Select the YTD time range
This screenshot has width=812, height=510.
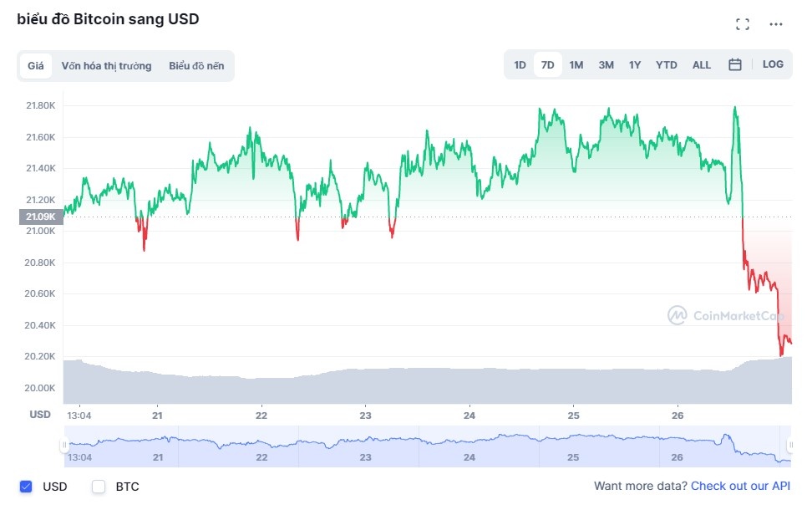tap(666, 64)
